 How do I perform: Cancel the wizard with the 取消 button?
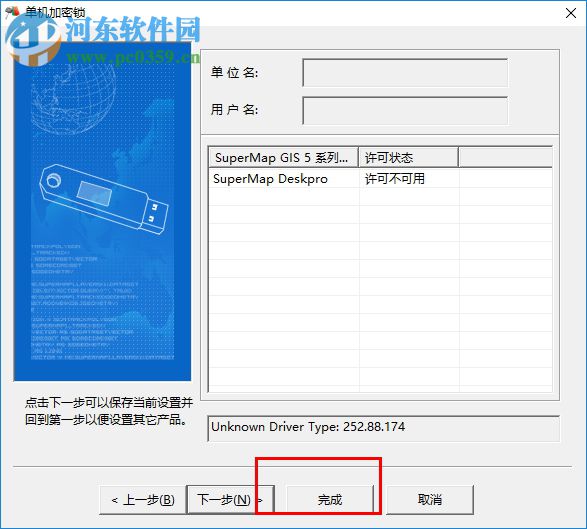click(x=430, y=499)
